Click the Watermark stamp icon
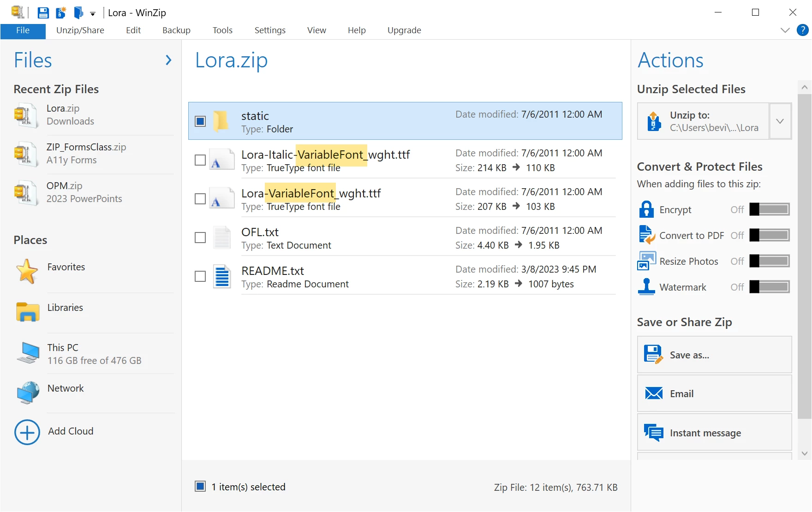The image size is (812, 512). [646, 286]
